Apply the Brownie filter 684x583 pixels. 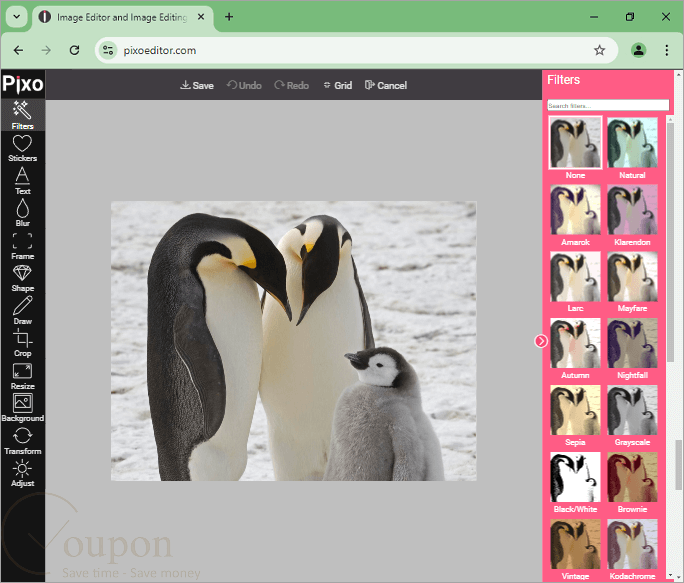[x=632, y=477]
